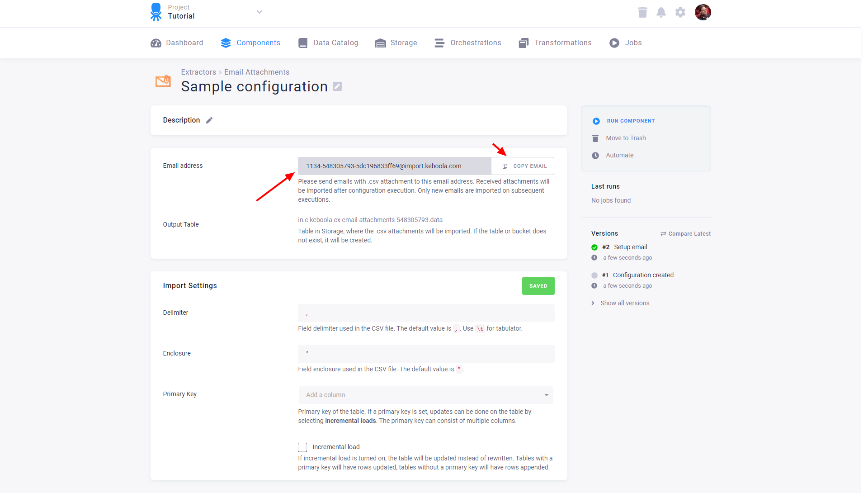Open the output table link in.c-keboola-ex-email-attachments

coord(370,220)
